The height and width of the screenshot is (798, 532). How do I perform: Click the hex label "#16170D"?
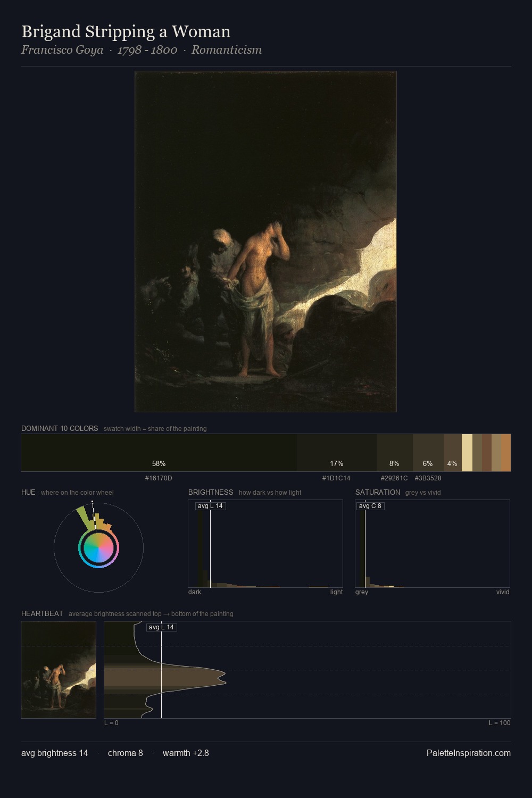159,478
